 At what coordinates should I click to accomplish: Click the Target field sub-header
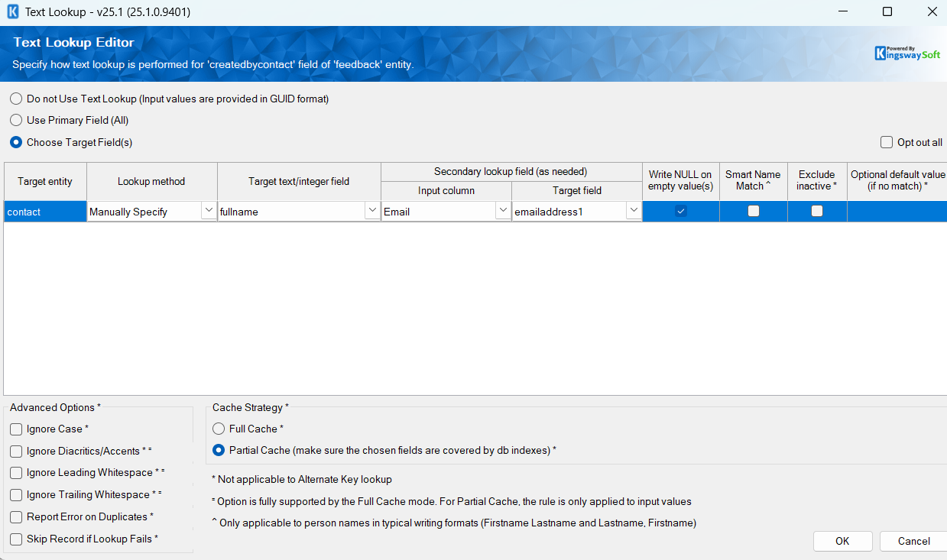pyautogui.click(x=577, y=191)
